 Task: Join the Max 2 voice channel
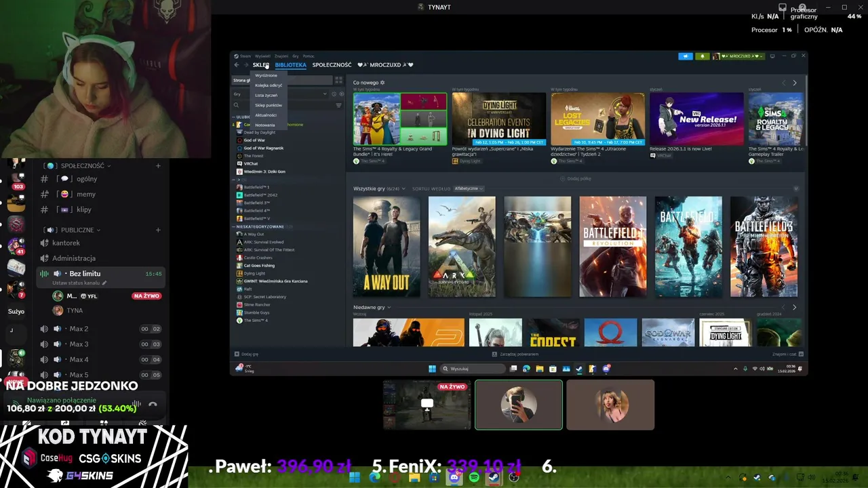79,329
